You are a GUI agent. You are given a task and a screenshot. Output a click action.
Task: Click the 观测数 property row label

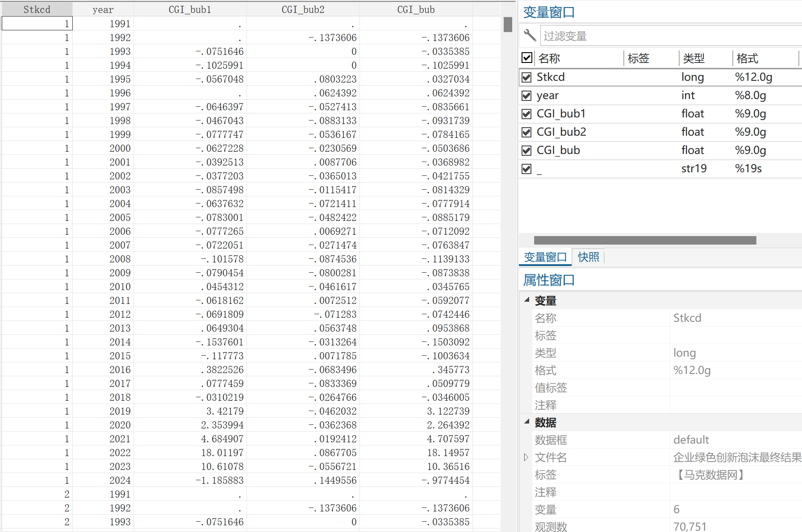coord(551,527)
